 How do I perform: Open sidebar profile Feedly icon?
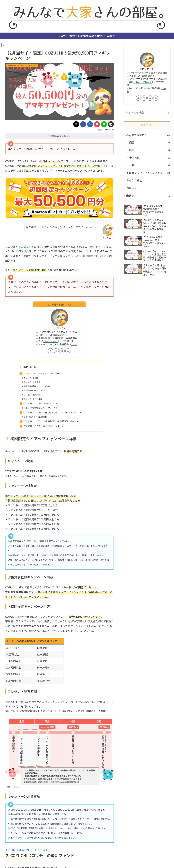pyautogui.click(x=150, y=98)
